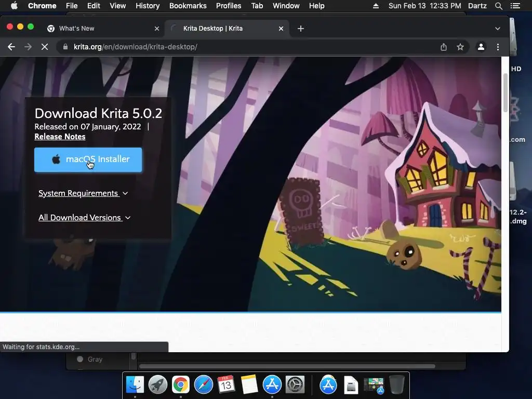The height and width of the screenshot is (399, 532).
Task: Click the macOS Installer download button
Action: 88,159
